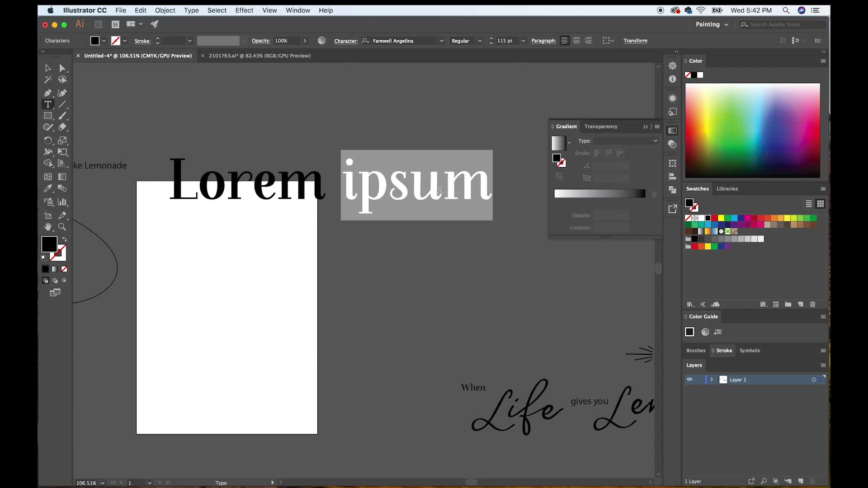Select the Type tool
Screen dimensions: 868x488
coord(48,104)
